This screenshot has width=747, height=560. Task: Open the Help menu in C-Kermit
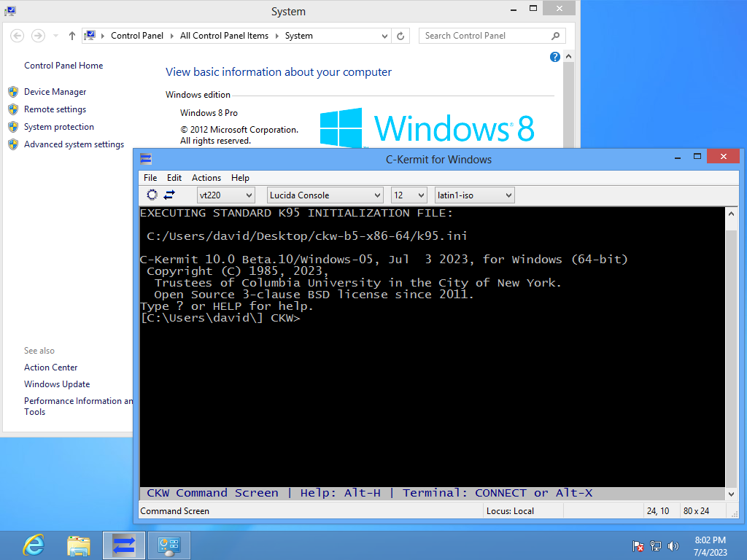coord(240,178)
